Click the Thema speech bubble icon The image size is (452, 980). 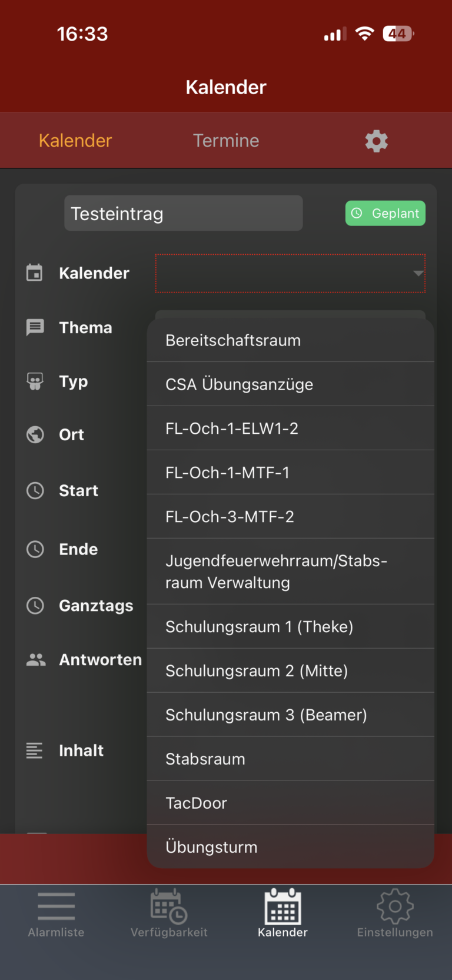(x=35, y=327)
